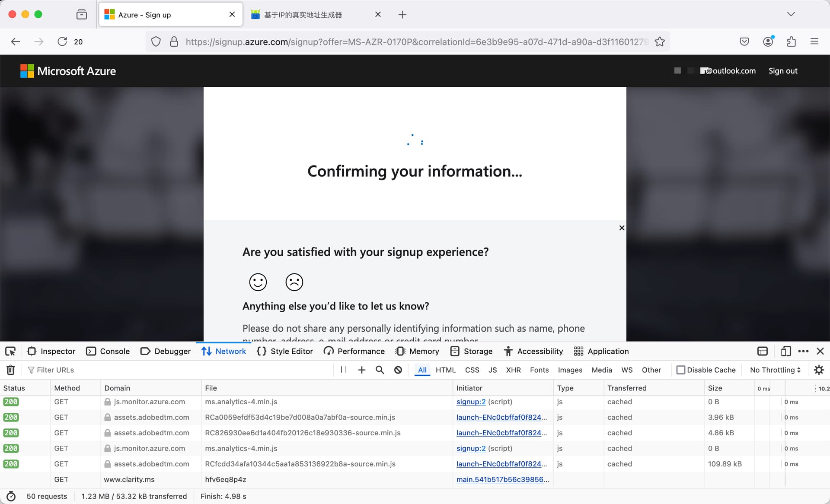This screenshot has width=830, height=504.
Task: Enable the Disable Cache checkbox
Action: coord(681,370)
